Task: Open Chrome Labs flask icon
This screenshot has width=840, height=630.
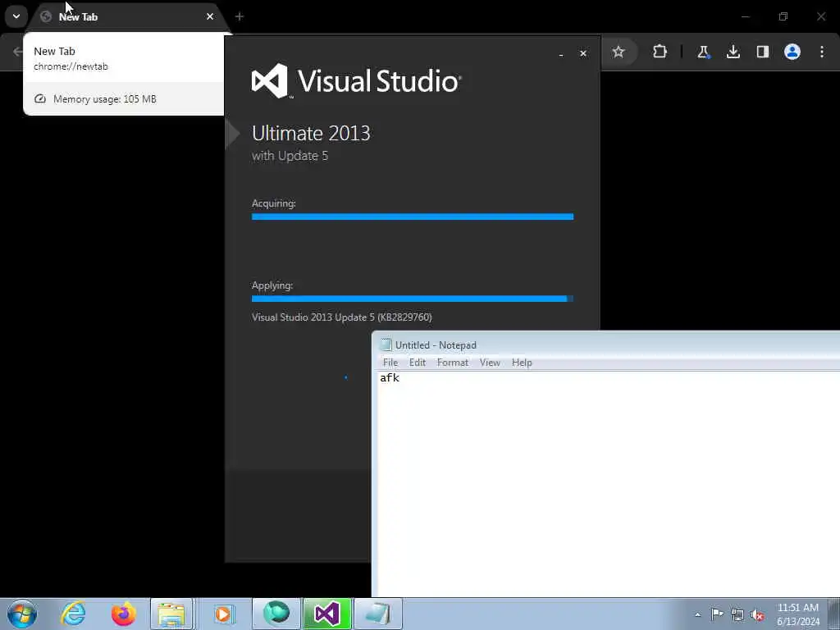Action: coord(703,52)
